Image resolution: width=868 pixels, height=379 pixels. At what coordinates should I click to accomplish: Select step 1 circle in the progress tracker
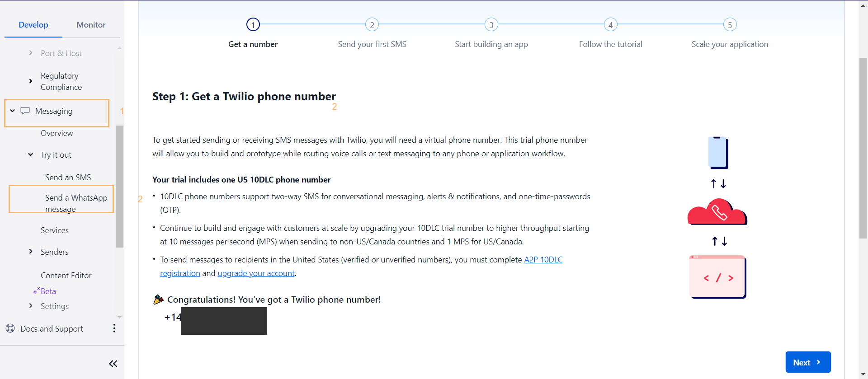[x=253, y=24]
